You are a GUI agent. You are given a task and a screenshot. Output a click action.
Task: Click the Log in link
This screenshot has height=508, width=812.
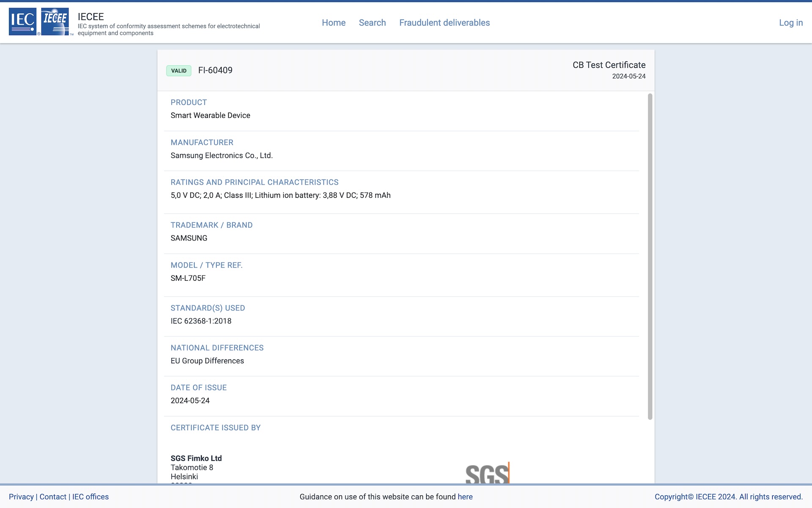[x=790, y=23]
